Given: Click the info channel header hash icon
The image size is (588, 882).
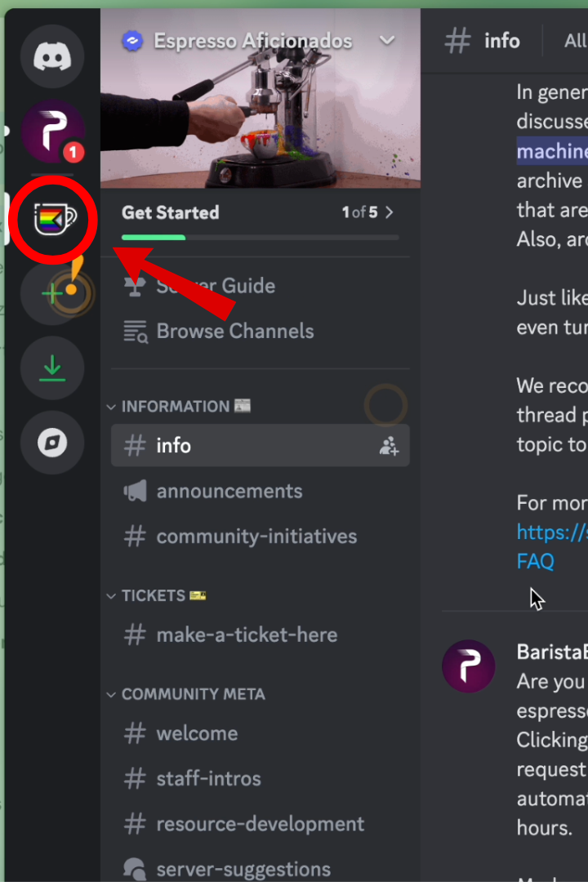Looking at the screenshot, I should [x=457, y=41].
